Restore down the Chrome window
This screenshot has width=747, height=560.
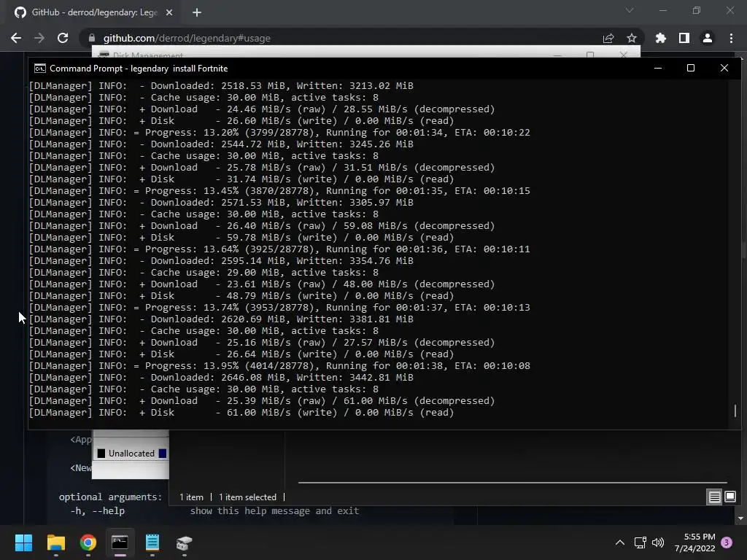point(697,10)
